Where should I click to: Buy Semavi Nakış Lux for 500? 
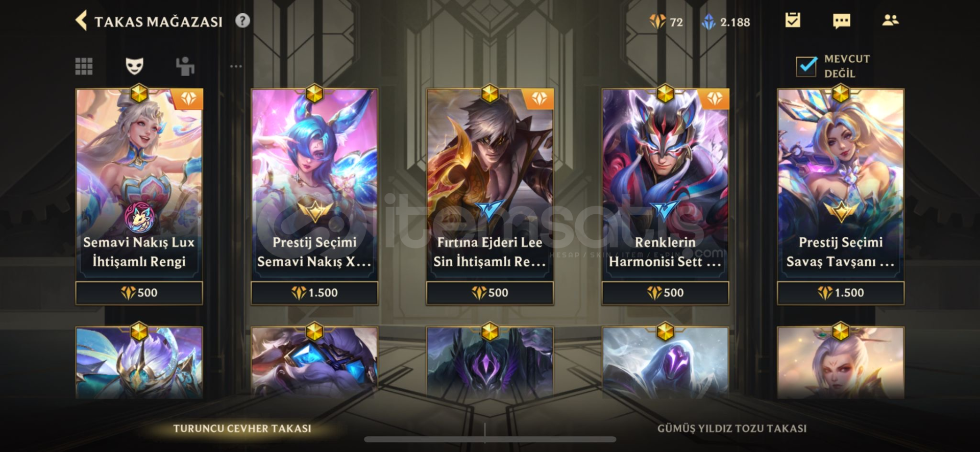click(x=139, y=293)
